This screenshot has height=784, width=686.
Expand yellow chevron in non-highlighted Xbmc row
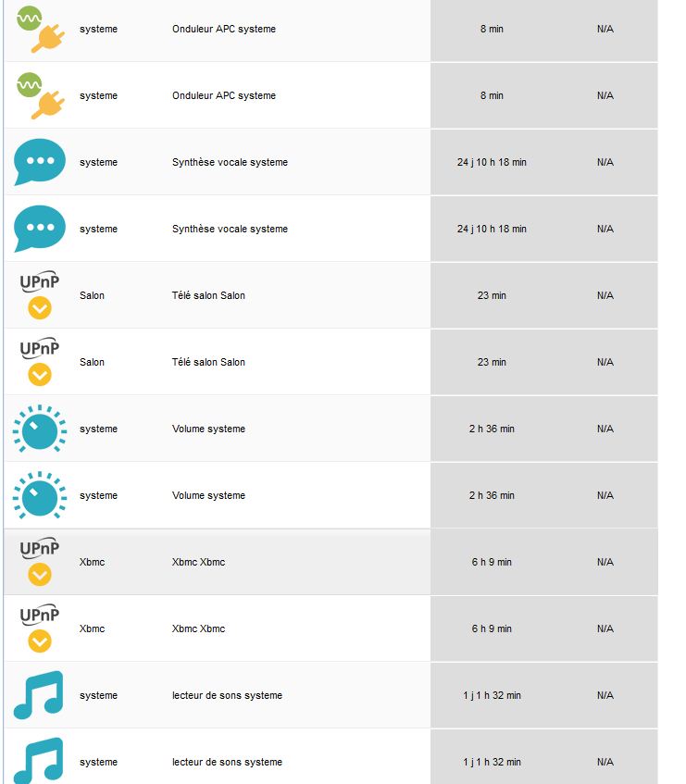(x=40, y=641)
